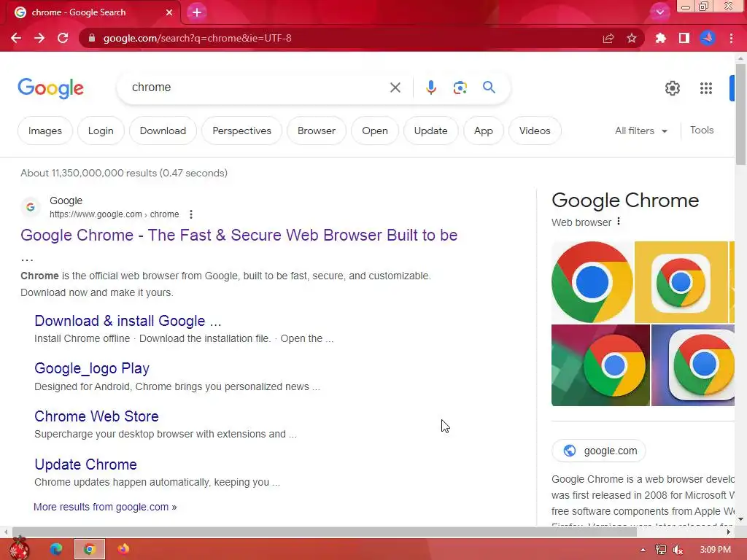Open the Chrome Web Store link
747x560 pixels.
pos(96,416)
